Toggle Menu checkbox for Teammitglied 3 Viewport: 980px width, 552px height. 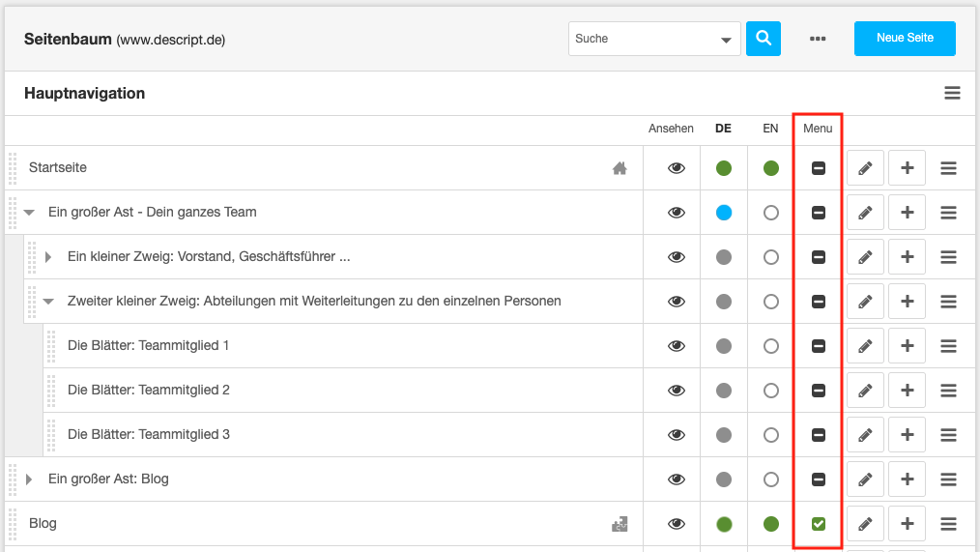point(819,434)
